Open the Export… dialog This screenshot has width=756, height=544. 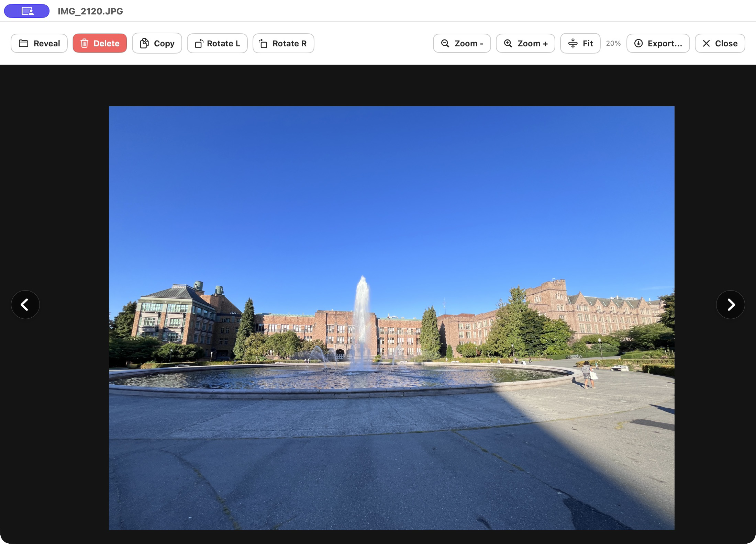pos(658,43)
